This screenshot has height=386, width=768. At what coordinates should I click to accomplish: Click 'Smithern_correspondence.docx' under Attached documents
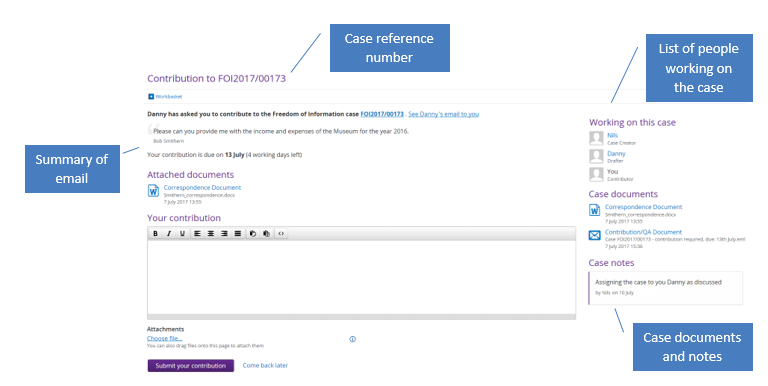click(x=199, y=195)
